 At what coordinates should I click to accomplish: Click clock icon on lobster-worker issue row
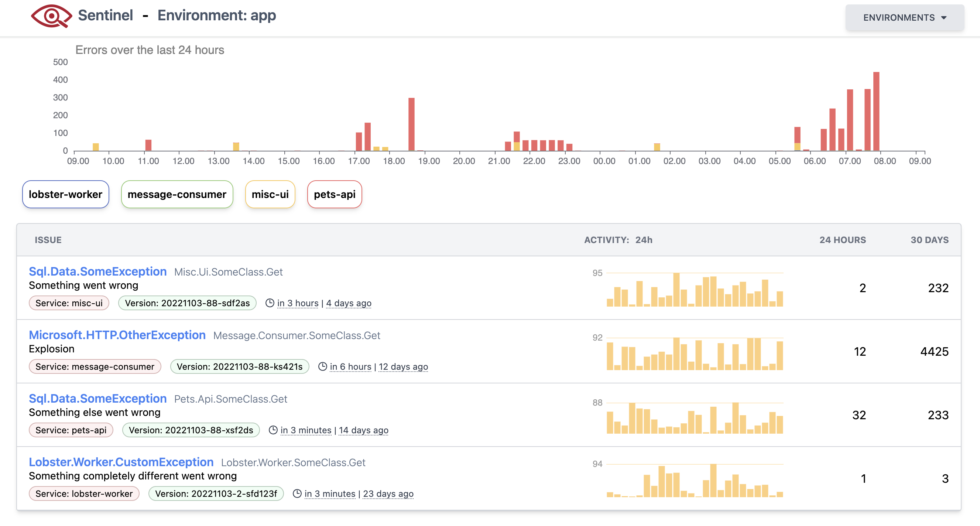pos(297,493)
